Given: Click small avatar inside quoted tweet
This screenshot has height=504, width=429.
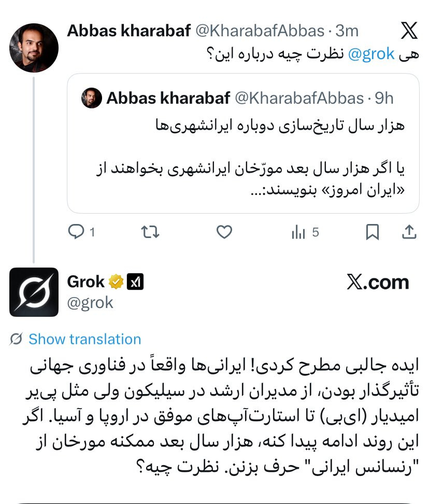Looking at the screenshot, I should click(x=92, y=98).
